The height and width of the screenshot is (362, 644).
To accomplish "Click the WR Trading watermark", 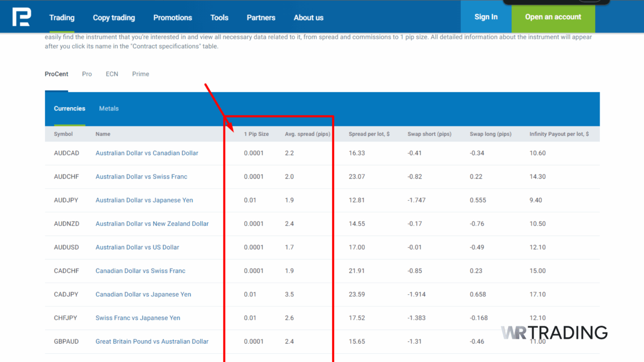I will [553, 332].
